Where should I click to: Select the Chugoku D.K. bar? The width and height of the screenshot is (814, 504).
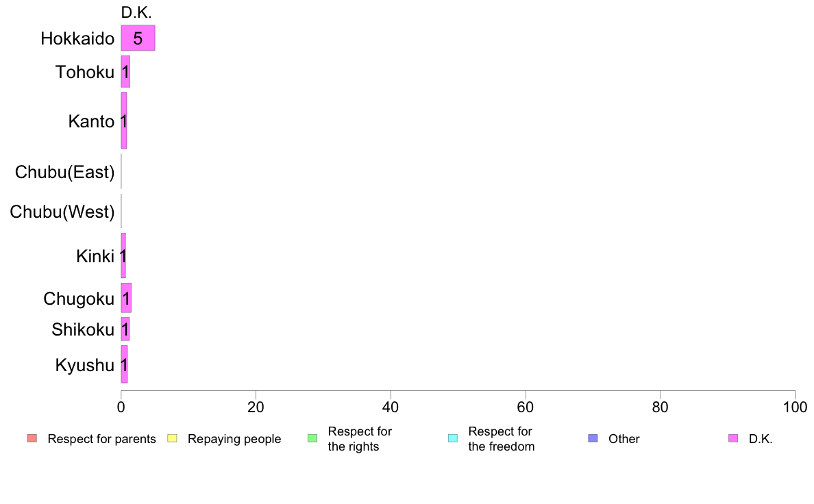126,298
